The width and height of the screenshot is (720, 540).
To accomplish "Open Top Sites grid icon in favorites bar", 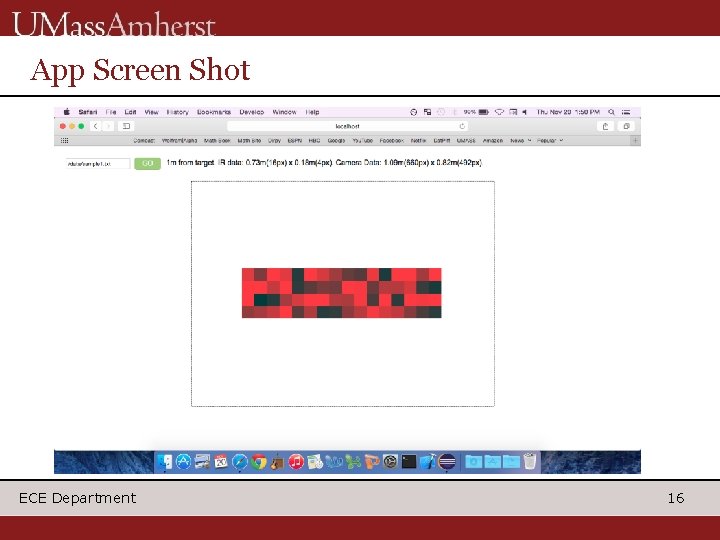I will tap(65, 141).
